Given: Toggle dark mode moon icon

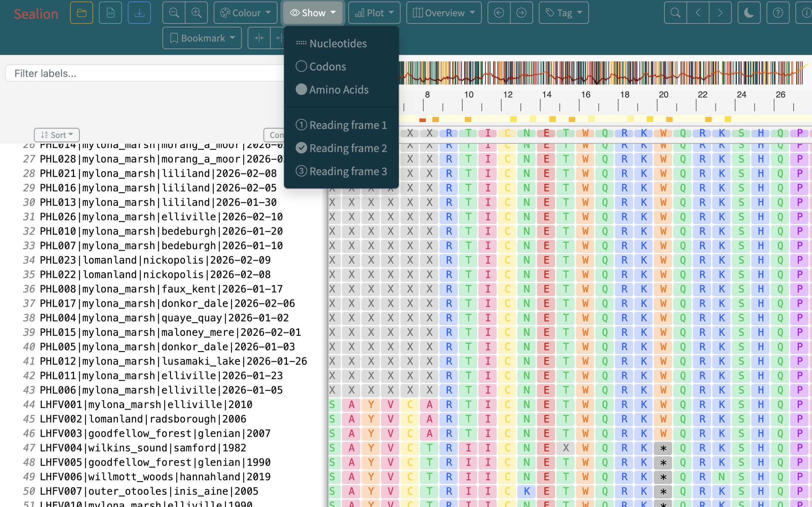Looking at the screenshot, I should click(749, 13).
